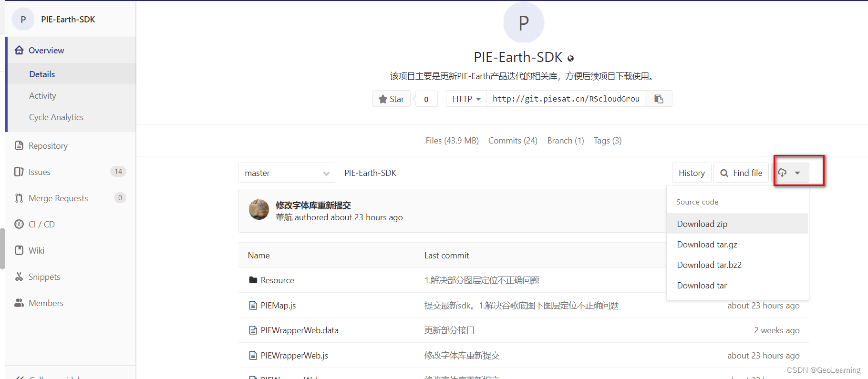Open the Activity sidebar item

point(42,95)
